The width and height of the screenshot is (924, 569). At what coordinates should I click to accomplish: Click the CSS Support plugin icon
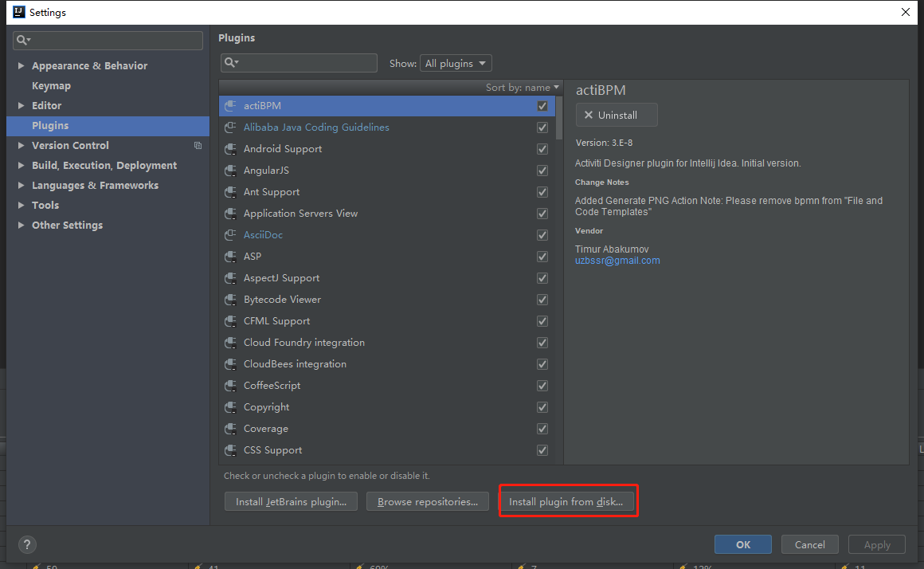[x=230, y=450]
